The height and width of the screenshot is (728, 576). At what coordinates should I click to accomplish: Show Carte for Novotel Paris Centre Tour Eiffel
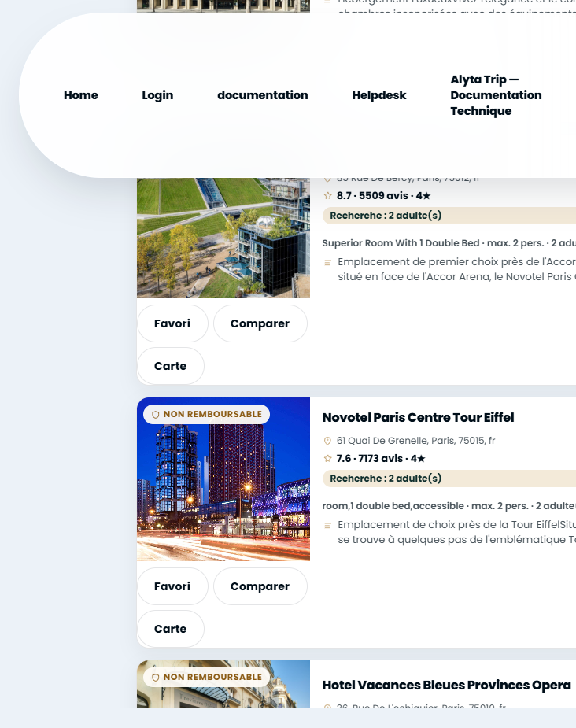click(x=170, y=629)
